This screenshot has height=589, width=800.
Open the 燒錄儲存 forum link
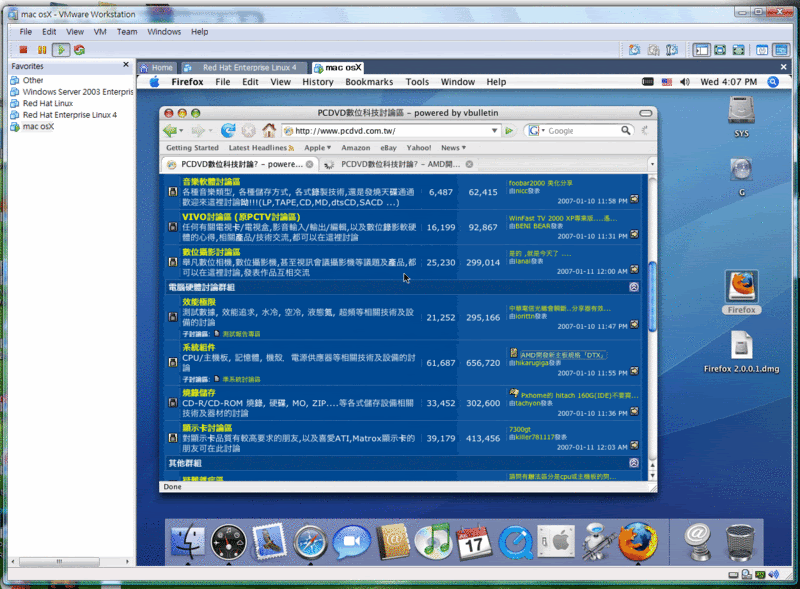point(199,393)
